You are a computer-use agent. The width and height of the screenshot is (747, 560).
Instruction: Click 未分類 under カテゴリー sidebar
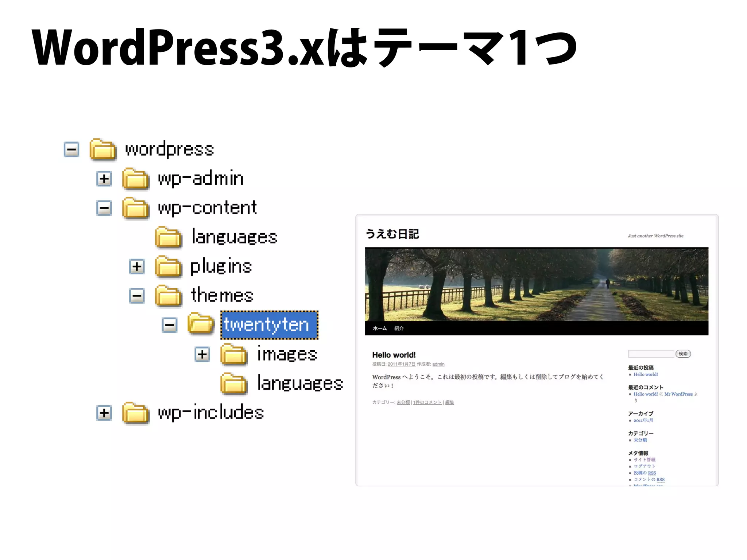pyautogui.click(x=640, y=440)
